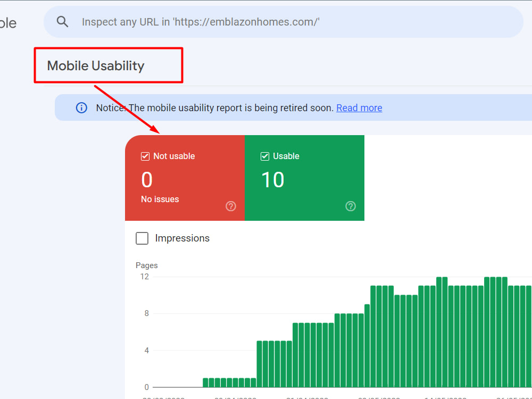Enable the Impressions checkbox

142,238
